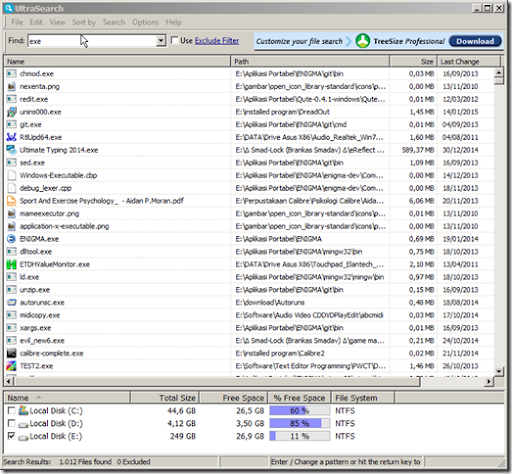The image size is (512, 474).
Task: Sort drives by Total Size header
Action: tap(165, 398)
